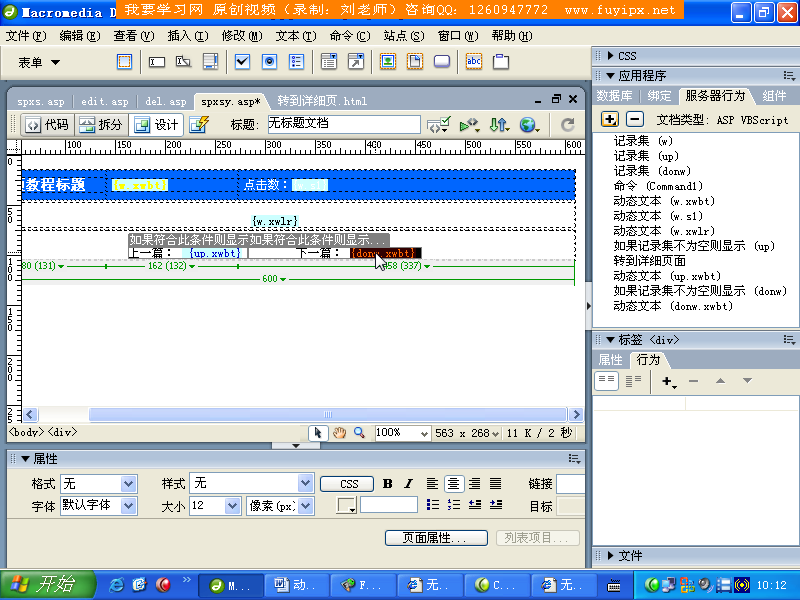The image size is (800, 600).
Task: Select the {up.xwbt} dynamic text placeholder
Action: pos(214,253)
